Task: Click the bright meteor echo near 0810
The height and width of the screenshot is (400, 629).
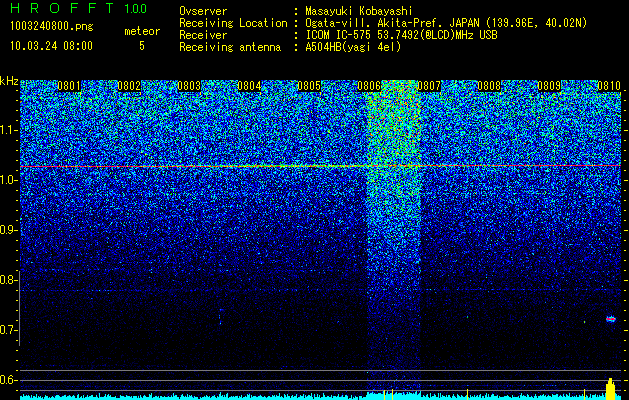Action: point(611,319)
